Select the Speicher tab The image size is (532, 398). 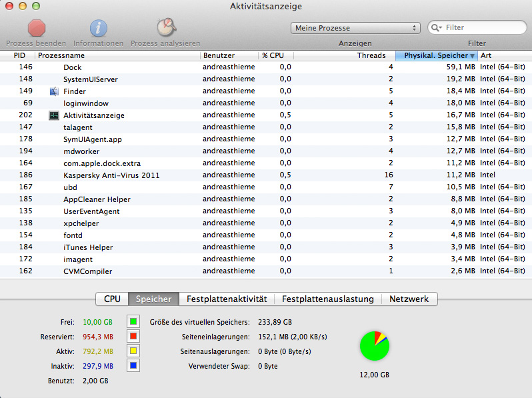coord(154,299)
